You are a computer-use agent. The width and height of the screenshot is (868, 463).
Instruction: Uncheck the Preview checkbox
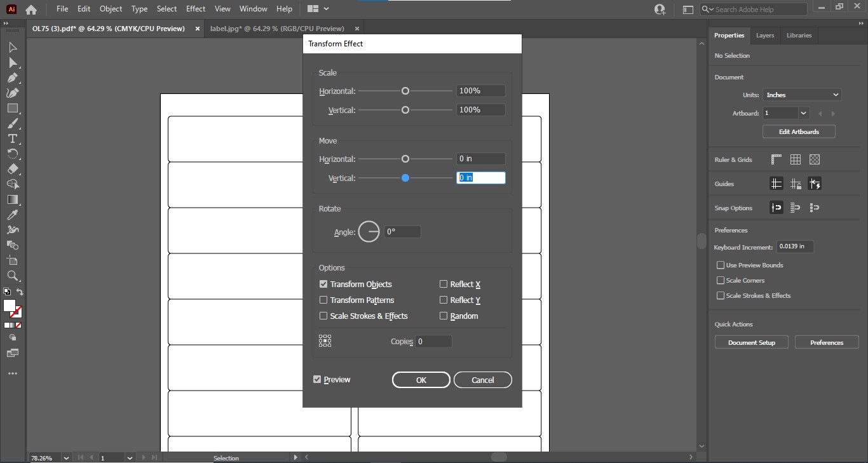[x=317, y=379]
